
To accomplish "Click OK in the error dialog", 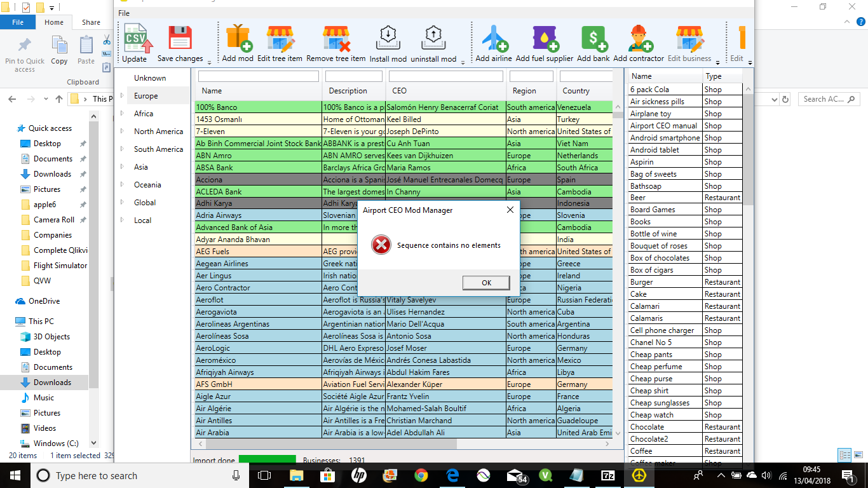I will point(486,283).
